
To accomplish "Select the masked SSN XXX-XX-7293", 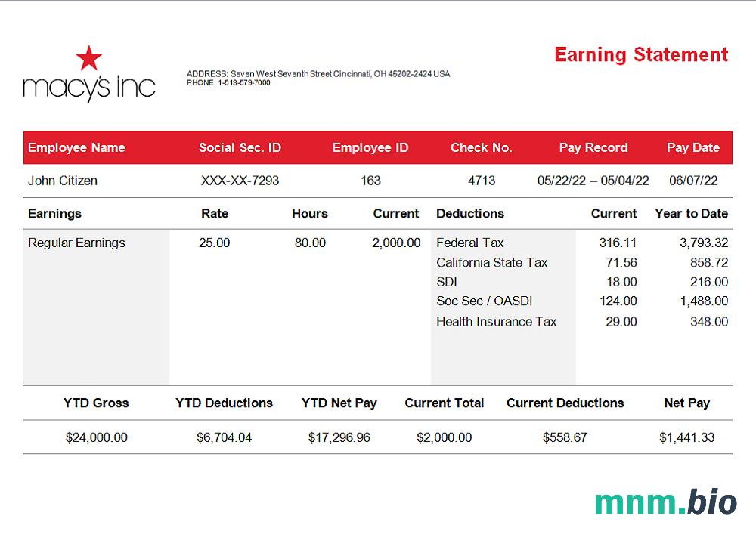I will pyautogui.click(x=240, y=181).
